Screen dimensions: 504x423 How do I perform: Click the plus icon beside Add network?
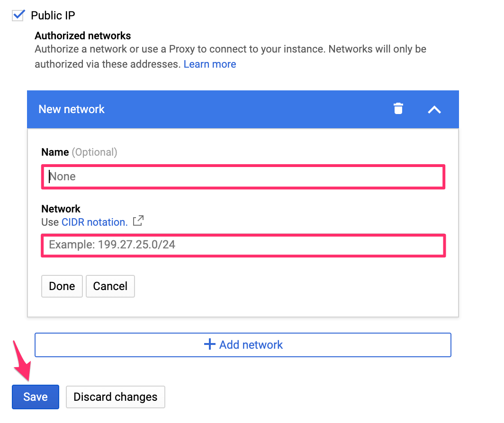209,344
